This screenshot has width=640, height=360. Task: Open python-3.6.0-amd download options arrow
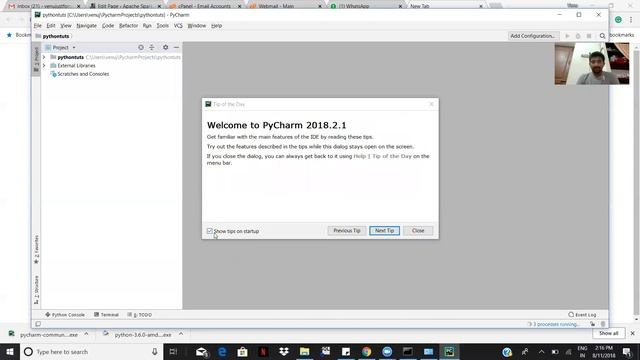(x=181, y=334)
